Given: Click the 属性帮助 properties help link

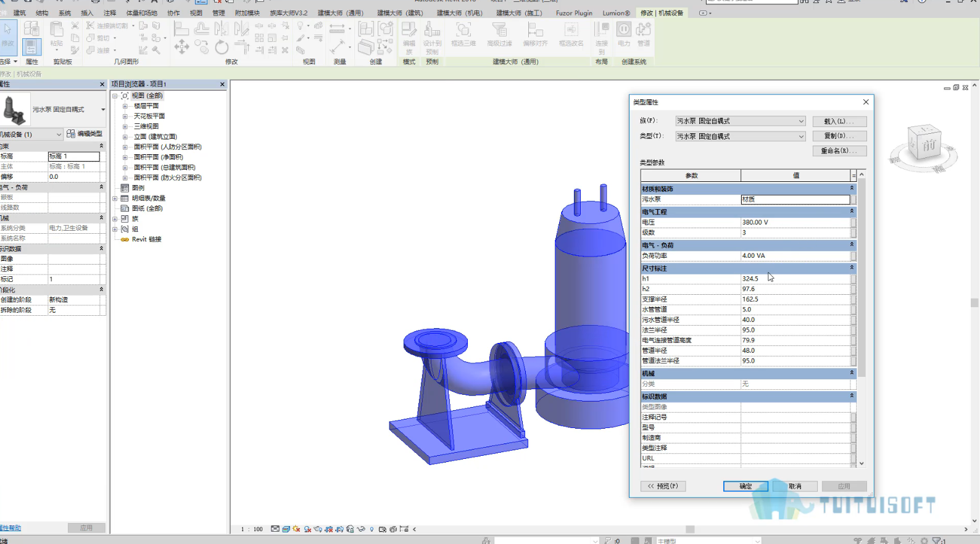Looking at the screenshot, I should coord(10,528).
